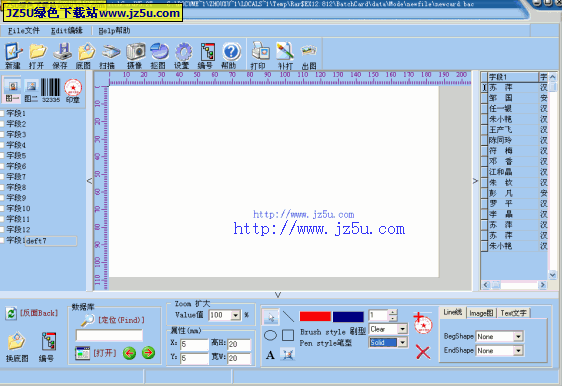Click the 补打 reprint icon

tap(285, 55)
